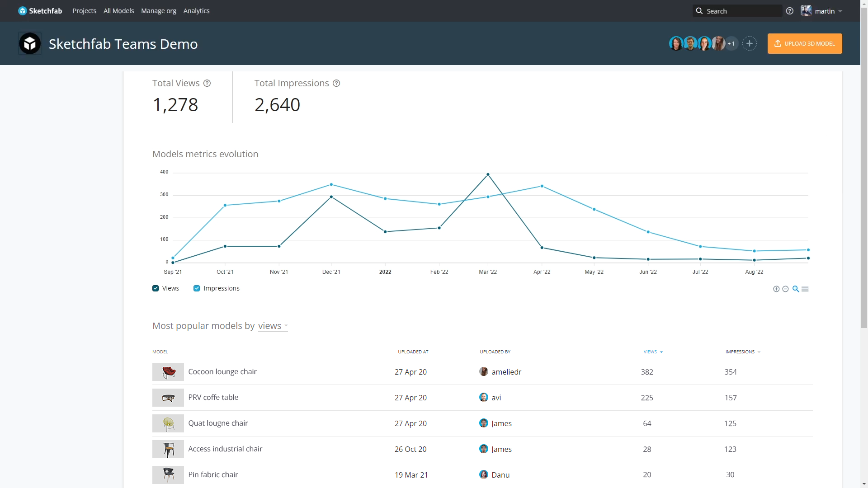This screenshot has height=488, width=868.
Task: Open the Analytics navigation item
Action: click(196, 11)
